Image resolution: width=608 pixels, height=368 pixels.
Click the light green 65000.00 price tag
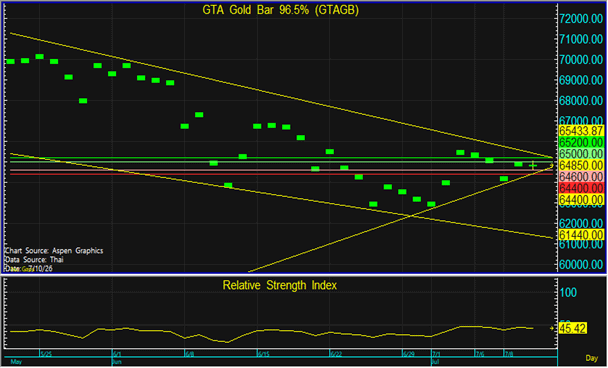pos(581,154)
